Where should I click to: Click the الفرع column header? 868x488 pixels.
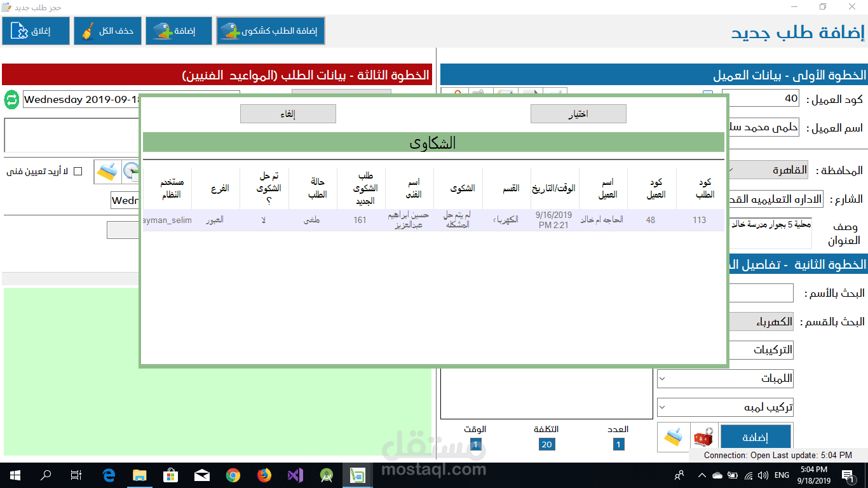215,189
